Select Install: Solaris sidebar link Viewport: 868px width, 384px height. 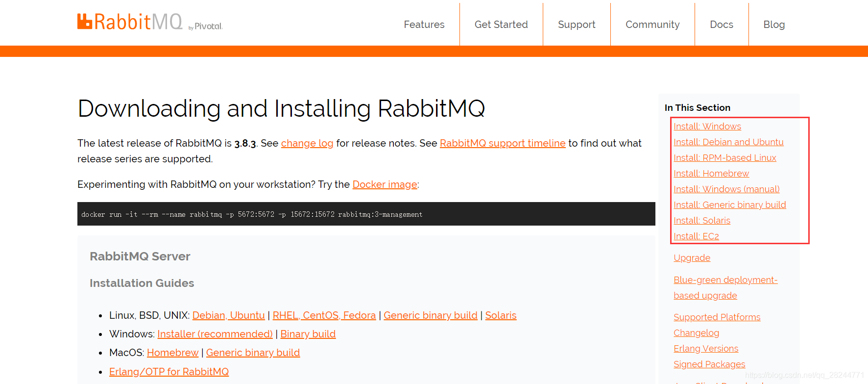point(702,221)
